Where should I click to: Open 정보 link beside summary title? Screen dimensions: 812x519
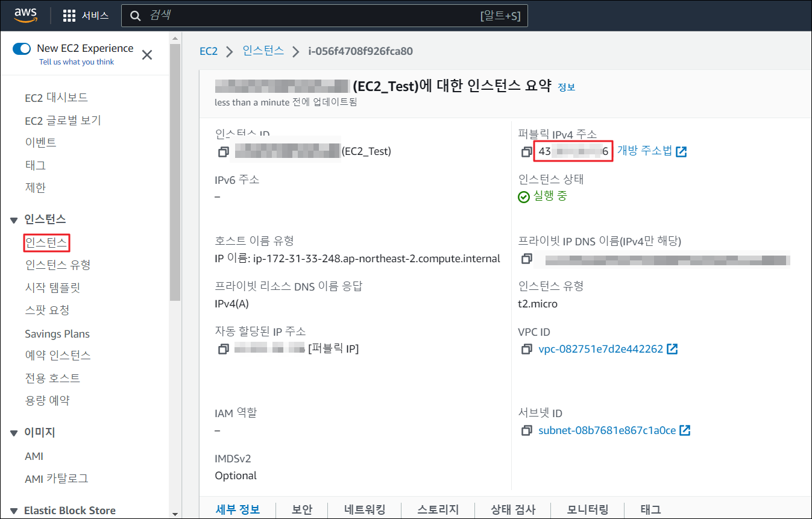(x=567, y=87)
